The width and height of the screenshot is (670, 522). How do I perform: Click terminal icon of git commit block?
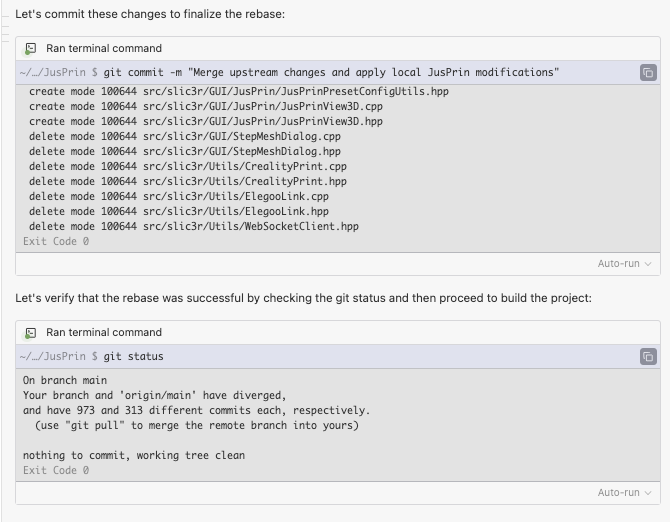(x=30, y=48)
